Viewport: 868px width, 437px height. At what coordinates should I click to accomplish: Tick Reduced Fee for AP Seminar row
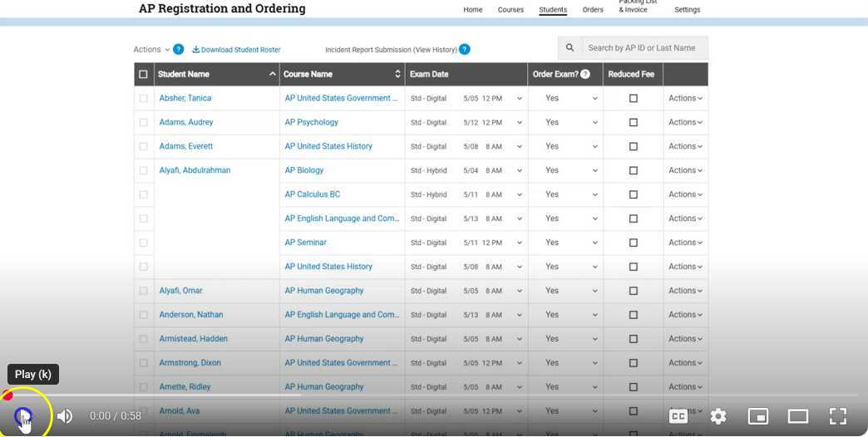[x=634, y=243]
